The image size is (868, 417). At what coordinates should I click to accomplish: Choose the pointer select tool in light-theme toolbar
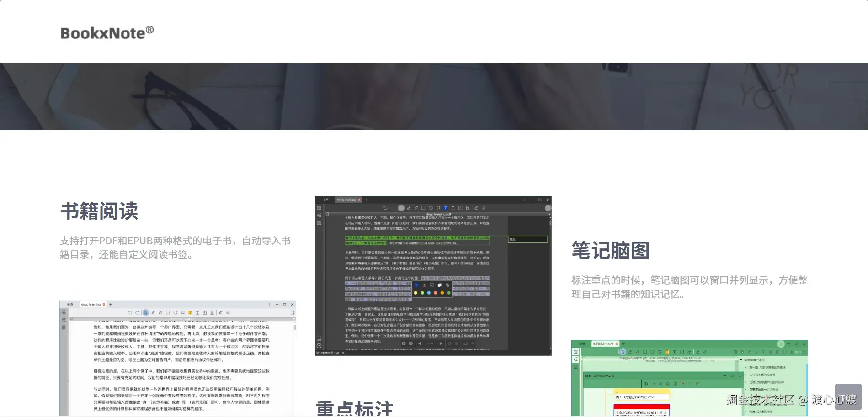click(x=145, y=313)
